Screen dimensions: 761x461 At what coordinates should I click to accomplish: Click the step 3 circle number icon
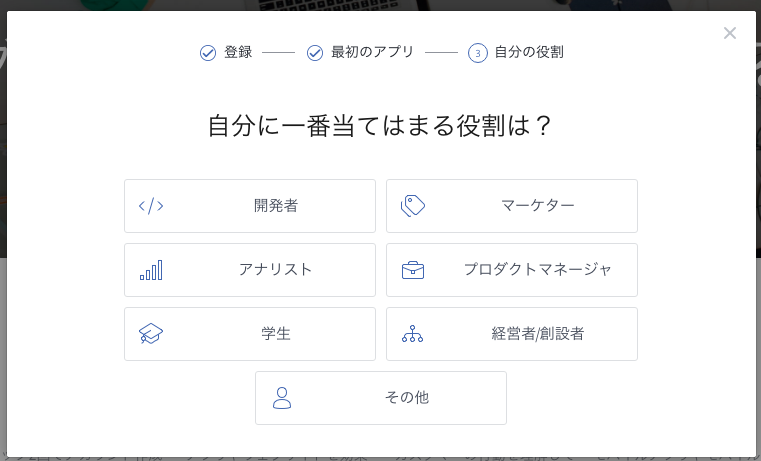[x=478, y=53]
